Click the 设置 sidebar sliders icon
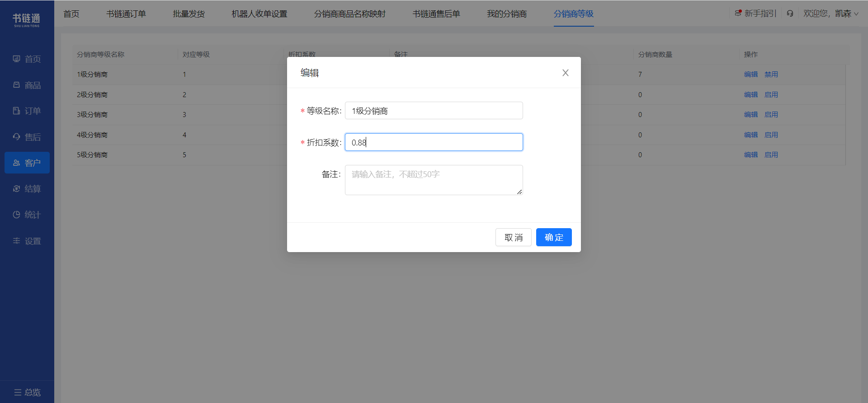The width and height of the screenshot is (868, 403). point(16,241)
